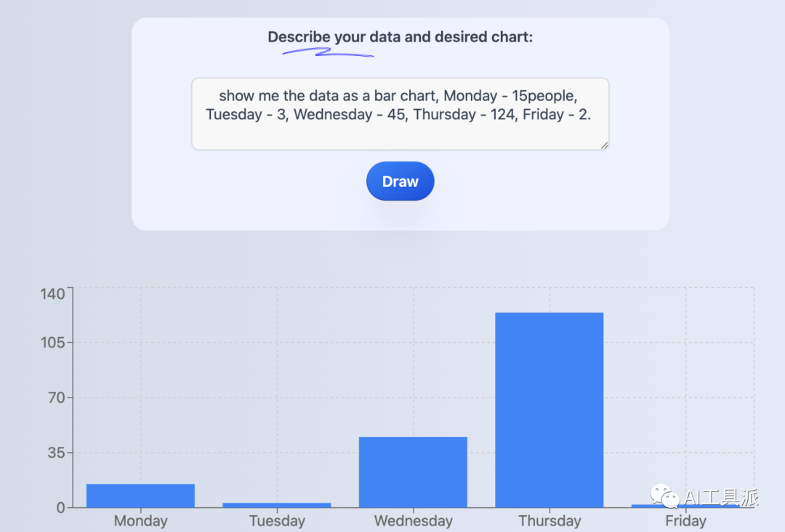785x532 pixels.
Task: Click the 140 y-axis tick label
Action: [x=52, y=294]
